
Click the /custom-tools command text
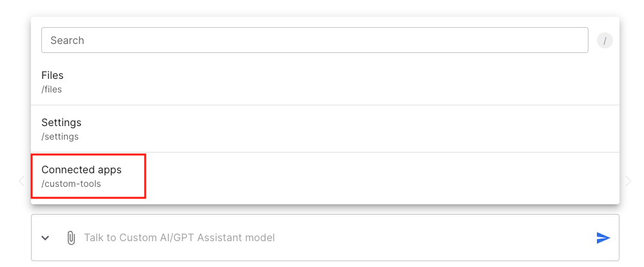click(71, 184)
